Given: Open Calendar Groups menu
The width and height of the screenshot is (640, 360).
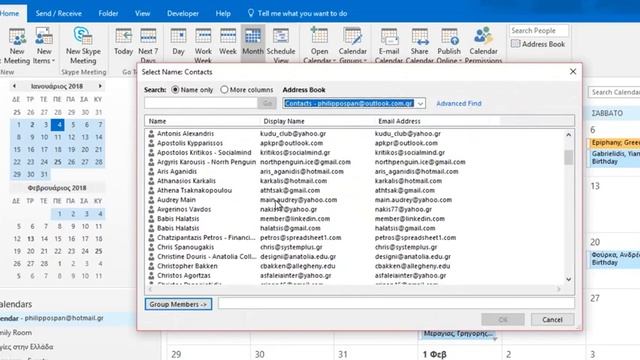Looking at the screenshot, I should pyautogui.click(x=353, y=45).
